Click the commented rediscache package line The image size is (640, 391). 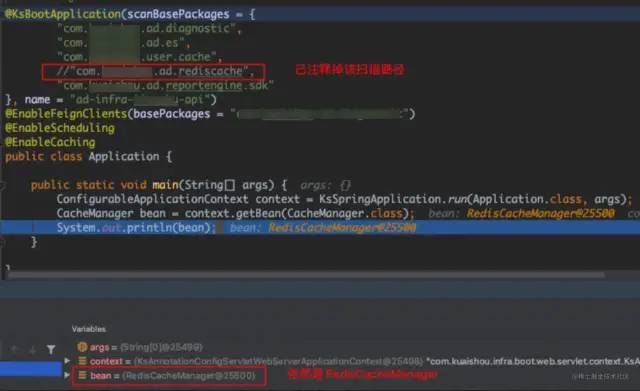(155, 71)
